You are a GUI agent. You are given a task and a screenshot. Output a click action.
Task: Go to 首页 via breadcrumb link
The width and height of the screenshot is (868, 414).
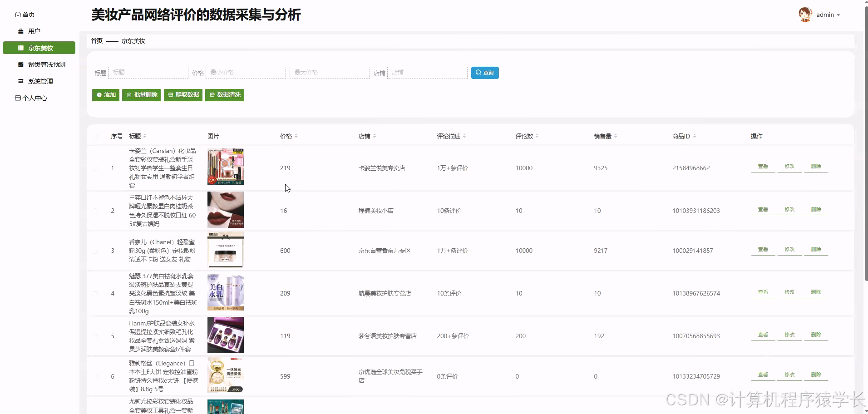coord(96,41)
